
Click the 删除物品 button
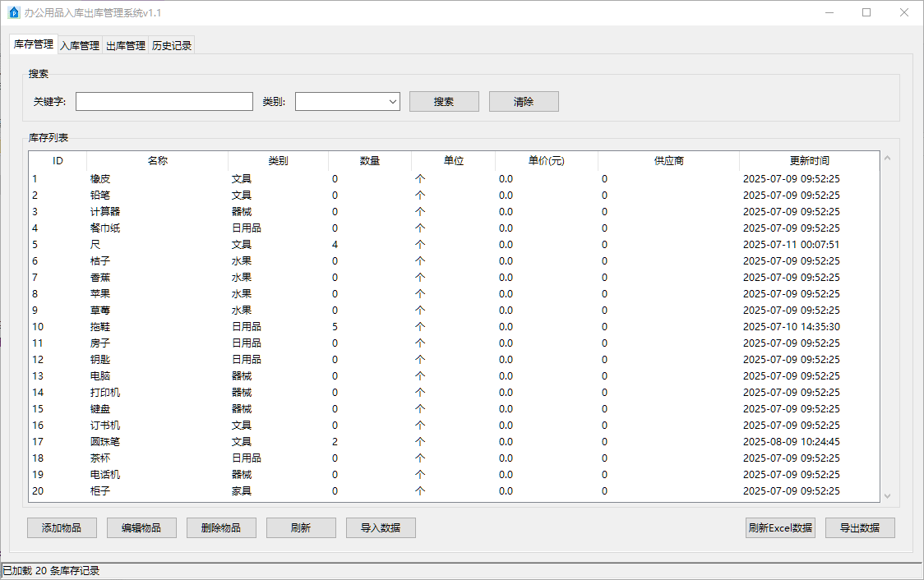pos(222,527)
